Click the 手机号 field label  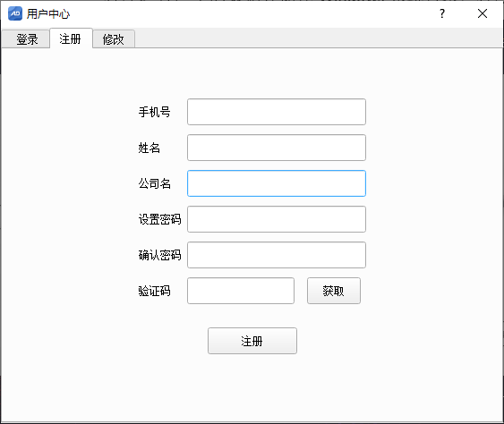click(154, 112)
